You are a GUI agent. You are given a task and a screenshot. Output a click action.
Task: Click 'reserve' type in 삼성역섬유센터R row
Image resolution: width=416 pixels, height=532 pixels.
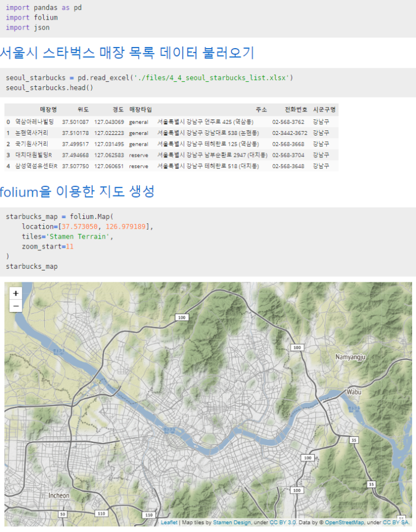(138, 166)
